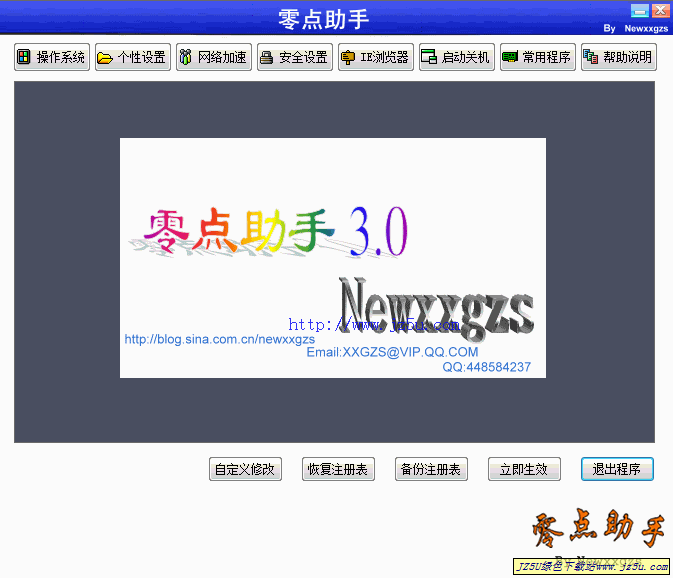Click the 常用程序 icon

coord(510,57)
